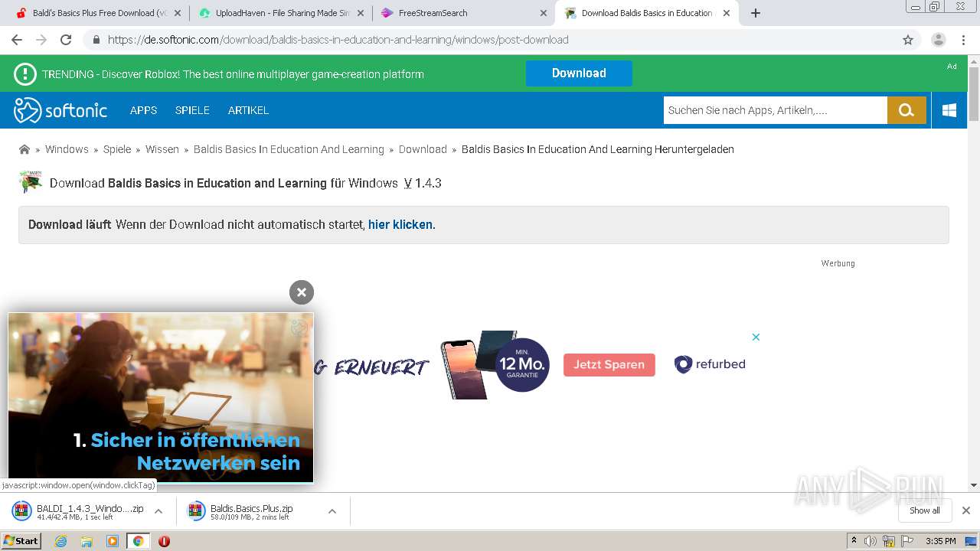The width and height of the screenshot is (980, 551).
Task: Click the orange search magnifier button
Action: [906, 110]
